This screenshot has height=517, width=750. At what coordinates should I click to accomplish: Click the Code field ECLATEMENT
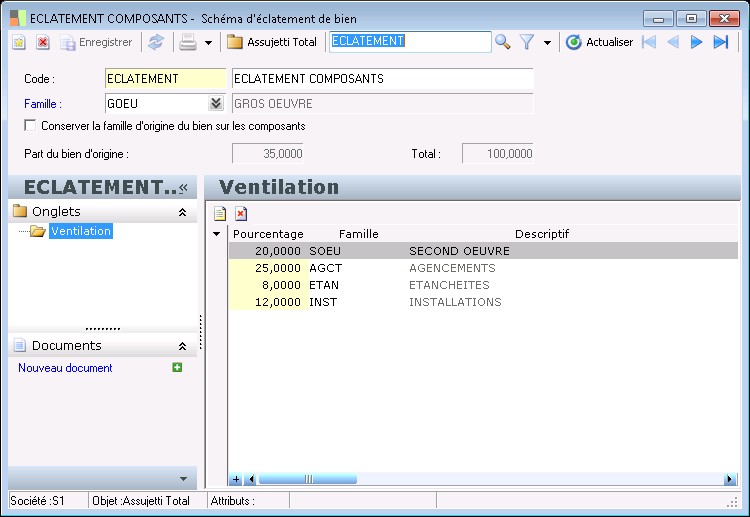point(165,78)
